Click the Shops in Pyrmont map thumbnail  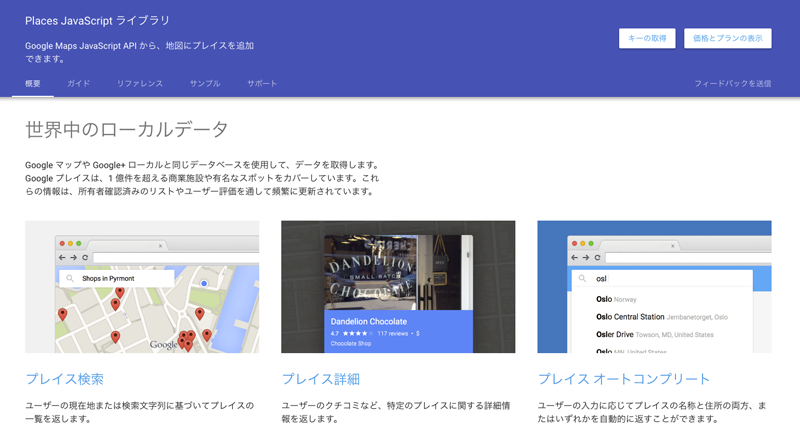(142, 287)
